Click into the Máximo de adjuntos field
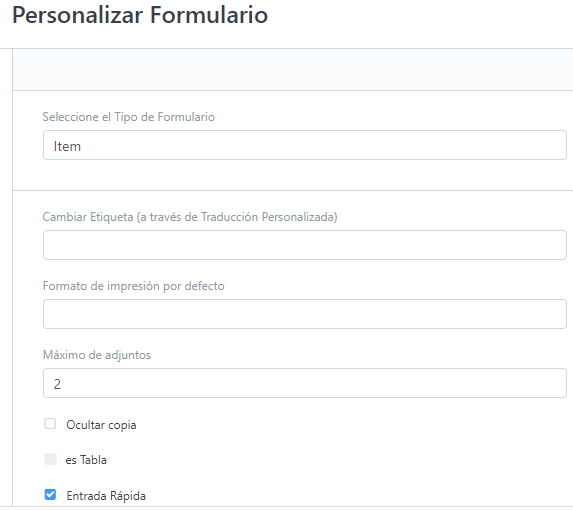The height and width of the screenshot is (510, 573). tap(305, 383)
